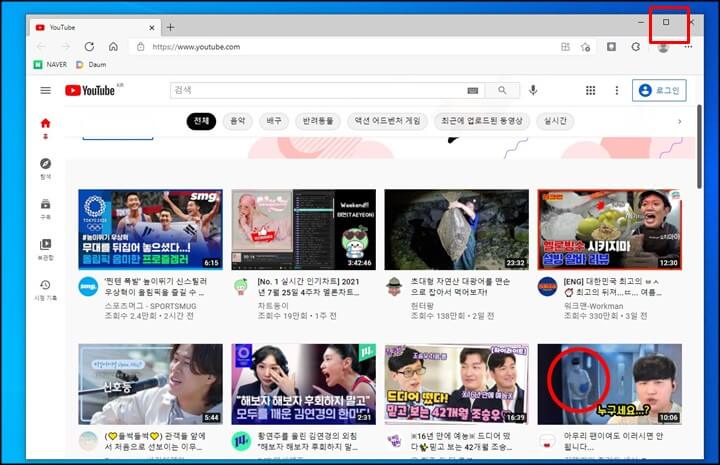The width and height of the screenshot is (720, 465).
Task: Go to YouTube home via the logo
Action: pyautogui.click(x=90, y=90)
